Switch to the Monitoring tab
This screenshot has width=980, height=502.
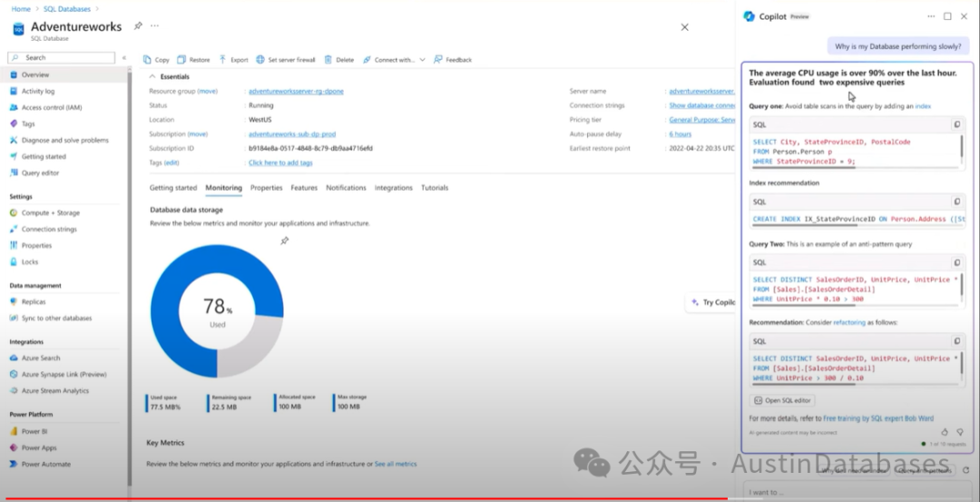224,188
